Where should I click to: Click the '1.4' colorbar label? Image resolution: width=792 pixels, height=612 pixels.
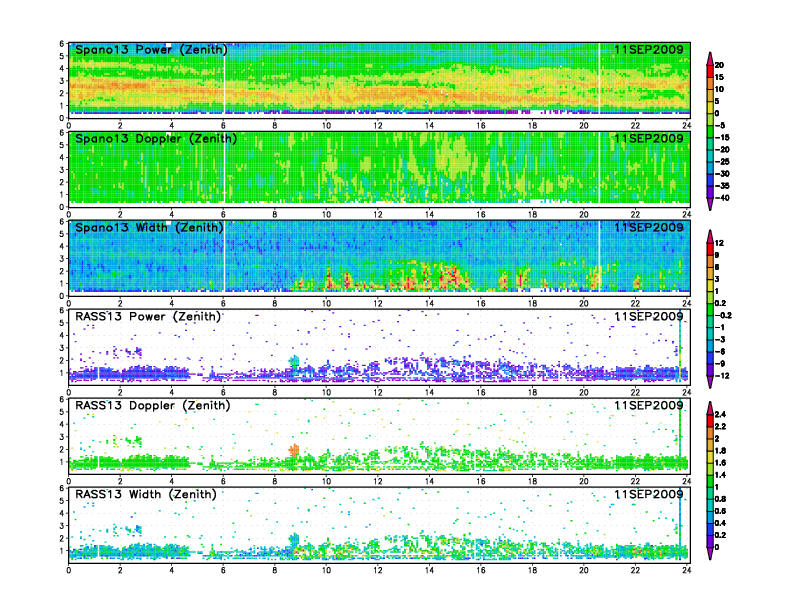720,475
